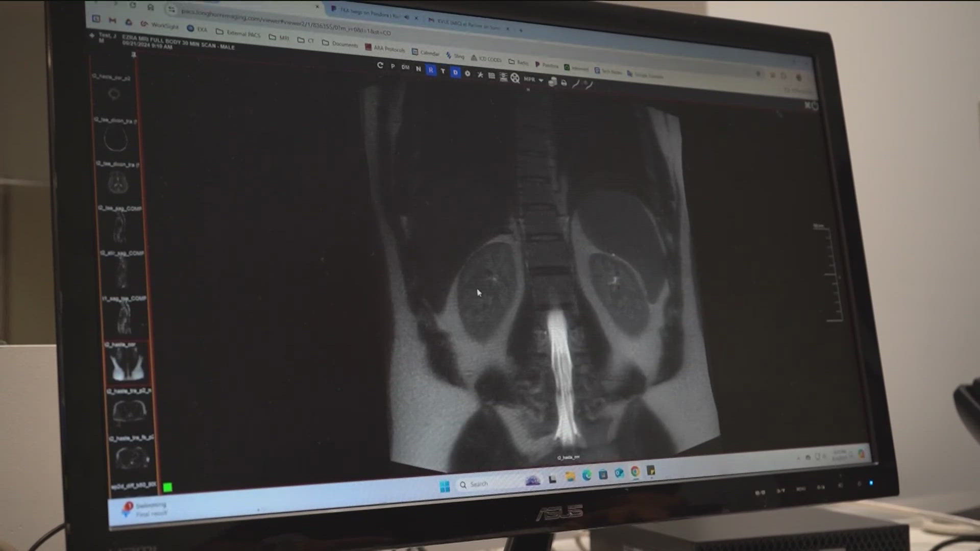Click the weather widget in taskbar corner
Screen dimensions: 980x551
click(x=143, y=509)
